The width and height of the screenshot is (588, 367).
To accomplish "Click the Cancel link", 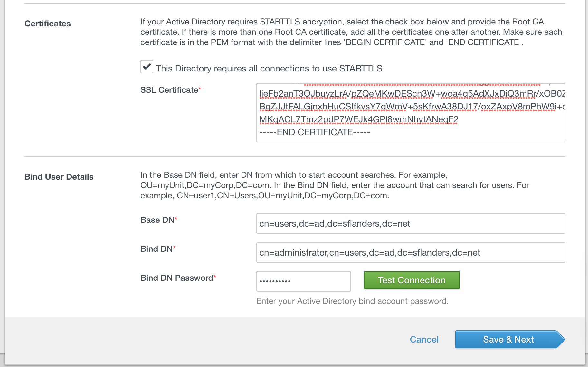I will (x=424, y=339).
